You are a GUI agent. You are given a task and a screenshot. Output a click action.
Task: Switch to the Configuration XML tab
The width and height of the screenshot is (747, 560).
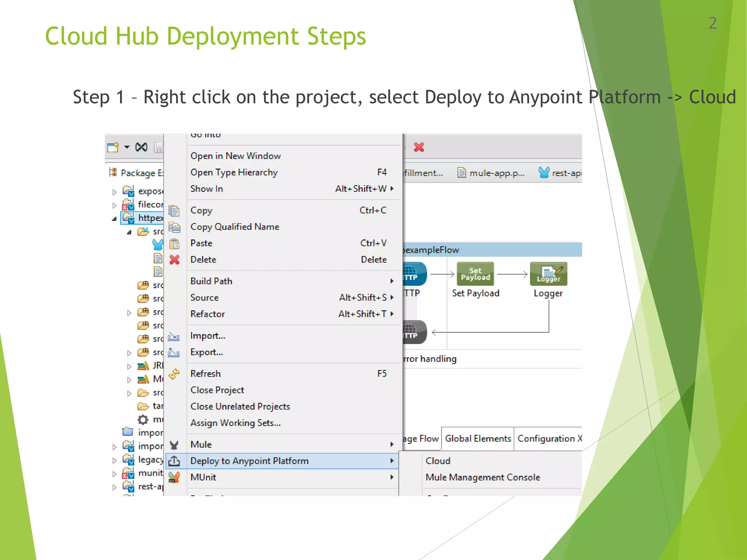pos(549,439)
